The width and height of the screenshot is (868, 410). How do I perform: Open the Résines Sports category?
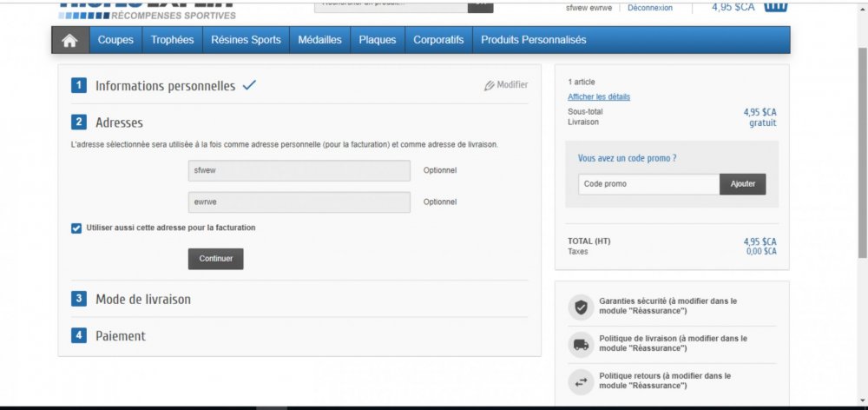coord(246,40)
